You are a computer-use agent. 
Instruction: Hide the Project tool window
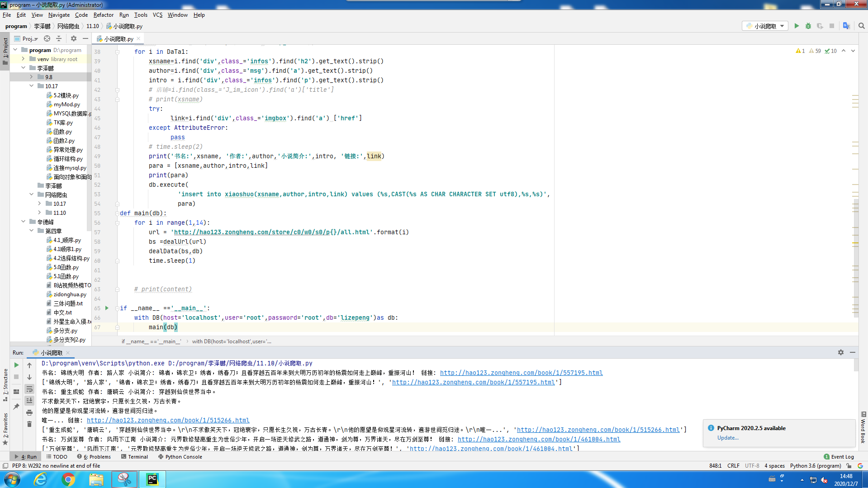point(85,38)
